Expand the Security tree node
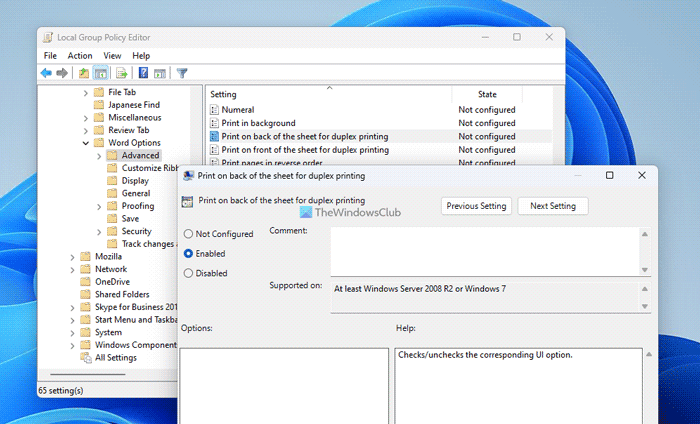The width and height of the screenshot is (700, 424). [99, 232]
